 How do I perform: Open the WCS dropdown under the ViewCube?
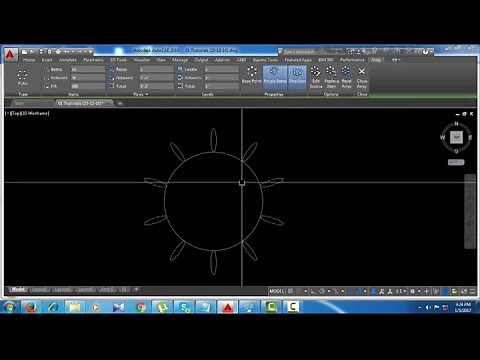(x=456, y=162)
